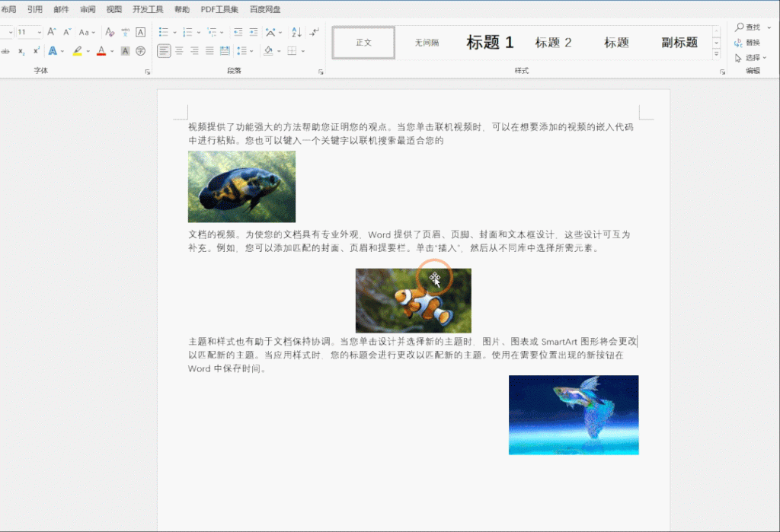
Task: Expand the highlight color dropdown arrow
Action: (88, 51)
